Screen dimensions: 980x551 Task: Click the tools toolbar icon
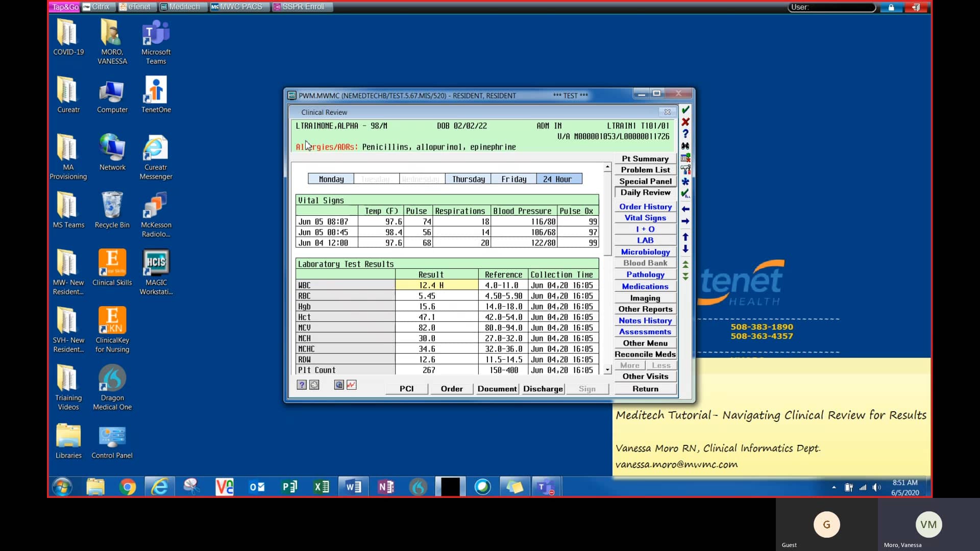pos(685,169)
